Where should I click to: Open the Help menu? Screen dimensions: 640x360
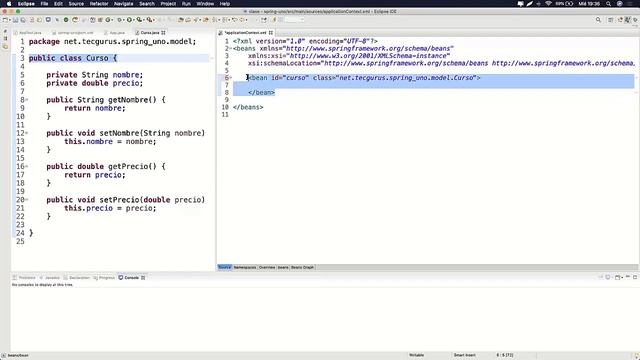[224, 4]
